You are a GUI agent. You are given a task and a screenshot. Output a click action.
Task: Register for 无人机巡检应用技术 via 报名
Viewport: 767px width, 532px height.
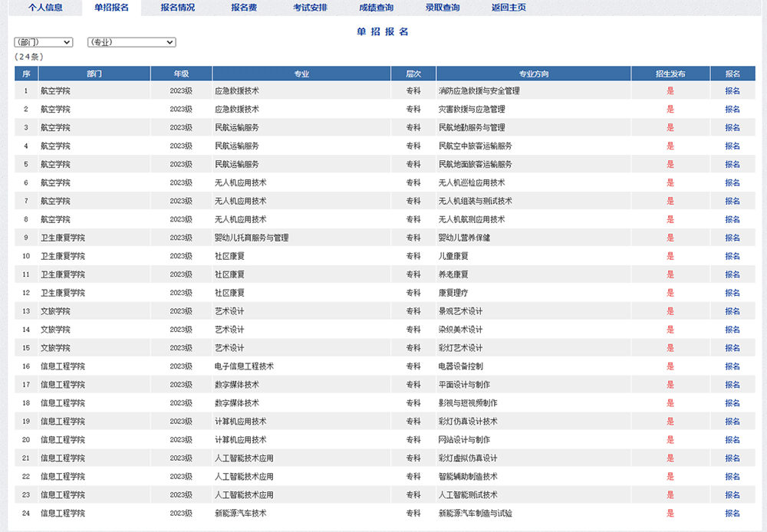pyautogui.click(x=732, y=182)
